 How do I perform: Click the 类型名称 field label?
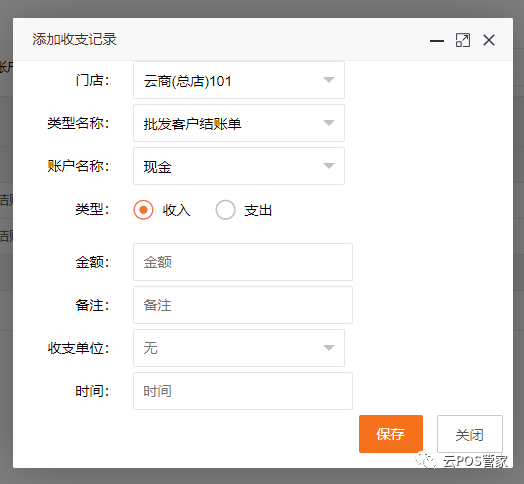tap(78, 123)
